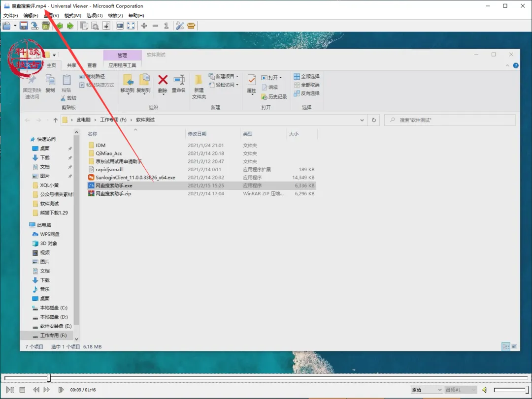
Task: Click the show media fit-window icon
Action: click(x=120, y=26)
